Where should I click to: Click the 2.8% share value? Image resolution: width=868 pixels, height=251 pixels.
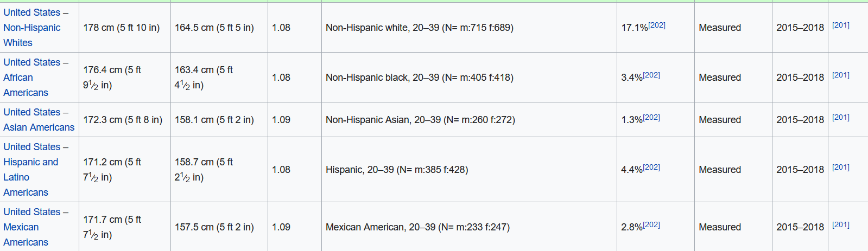[632, 227]
